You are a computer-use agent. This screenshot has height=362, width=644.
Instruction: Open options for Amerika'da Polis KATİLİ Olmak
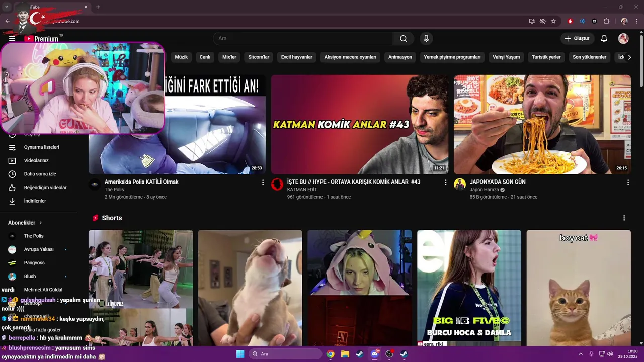tap(263, 183)
